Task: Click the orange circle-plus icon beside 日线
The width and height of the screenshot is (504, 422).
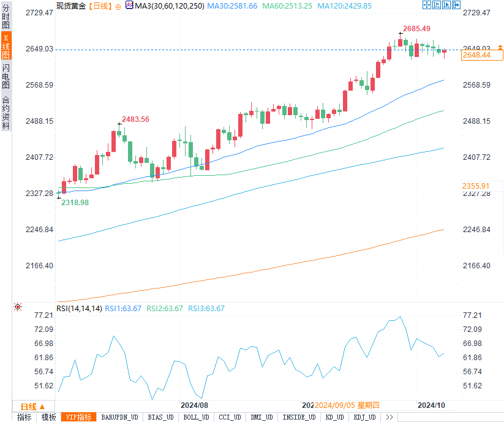Action: click(x=119, y=6)
